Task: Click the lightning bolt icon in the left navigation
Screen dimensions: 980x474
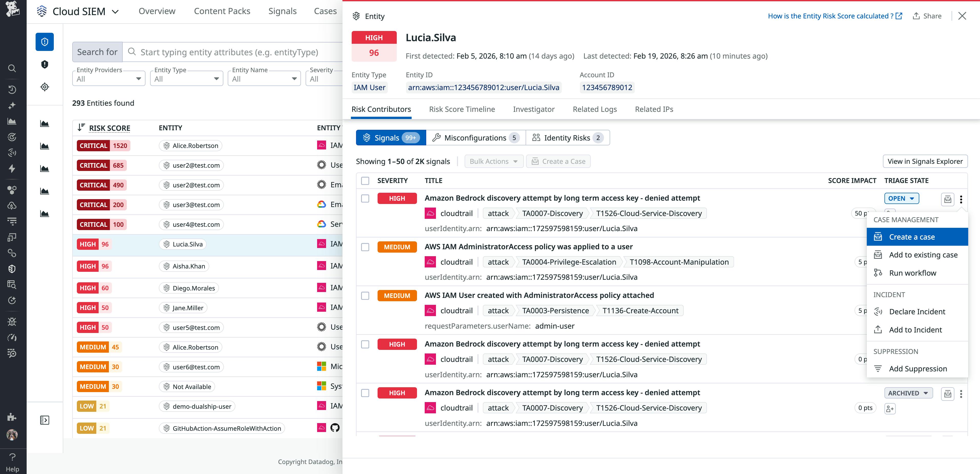Action: pos(12,168)
